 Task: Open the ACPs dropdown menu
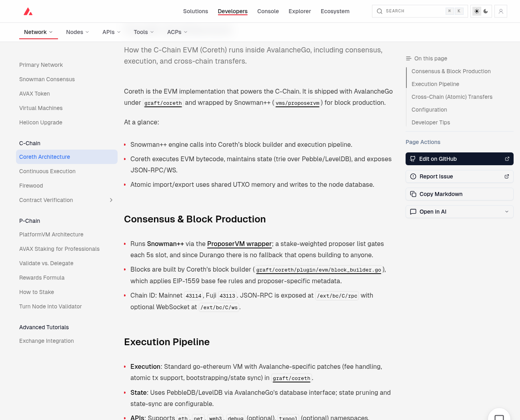(x=178, y=32)
